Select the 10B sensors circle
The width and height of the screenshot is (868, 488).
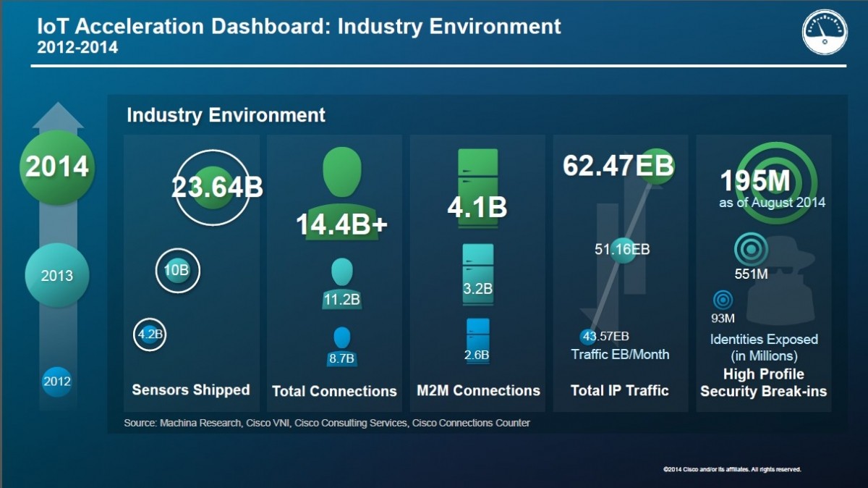[177, 272]
